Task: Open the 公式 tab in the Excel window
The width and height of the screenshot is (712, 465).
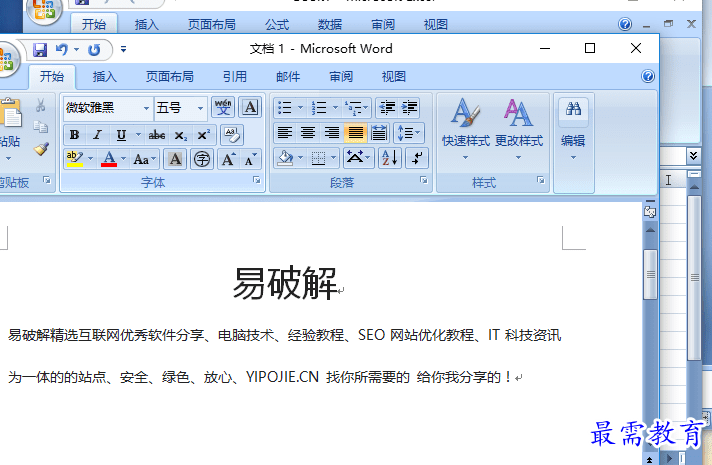Action: click(277, 25)
